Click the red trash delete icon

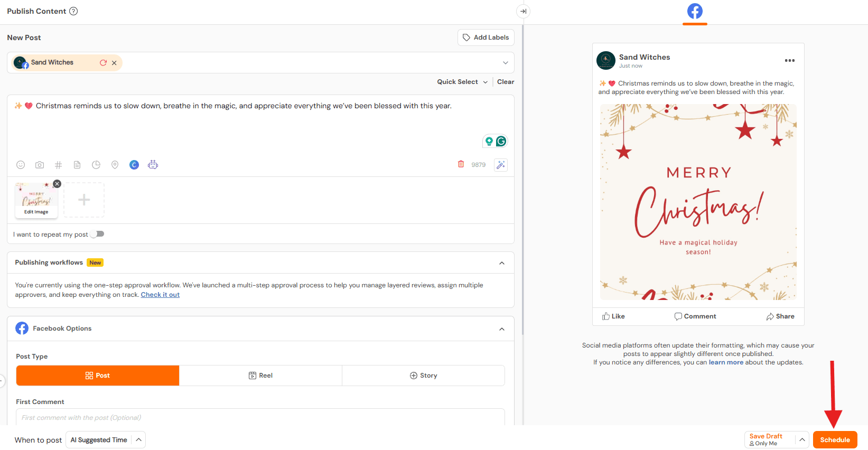click(x=461, y=164)
